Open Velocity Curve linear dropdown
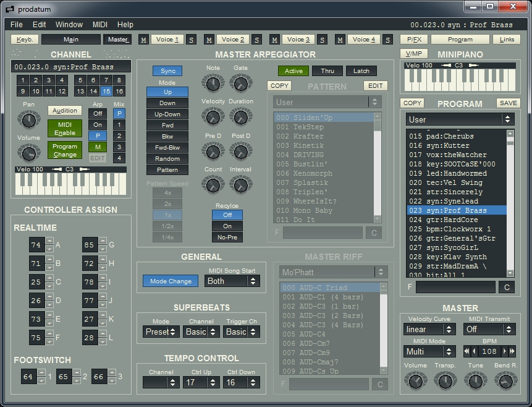The image size is (532, 407). [429, 329]
